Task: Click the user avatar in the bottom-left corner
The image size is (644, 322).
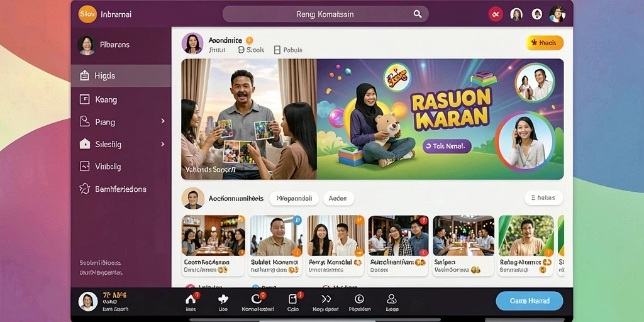Action: 88,301
